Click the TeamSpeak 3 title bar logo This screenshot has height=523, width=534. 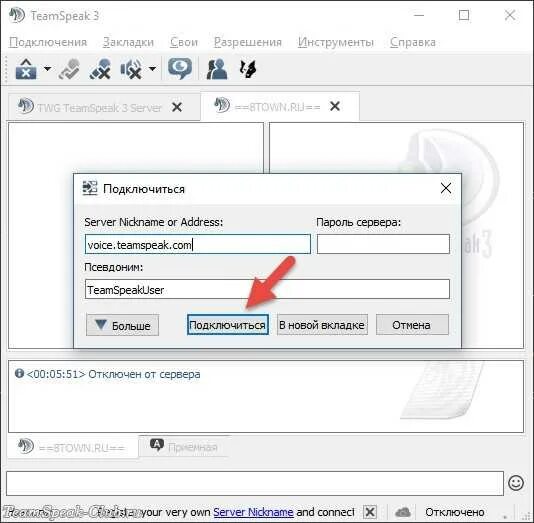pyautogui.click(x=17, y=15)
